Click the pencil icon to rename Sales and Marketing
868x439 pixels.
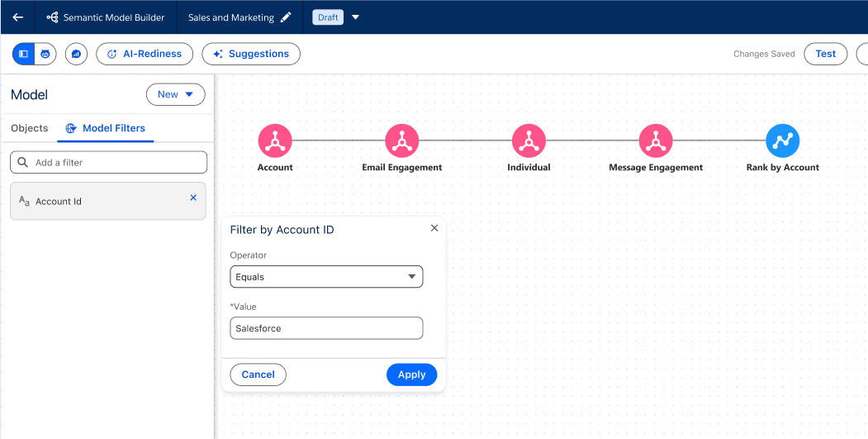286,17
